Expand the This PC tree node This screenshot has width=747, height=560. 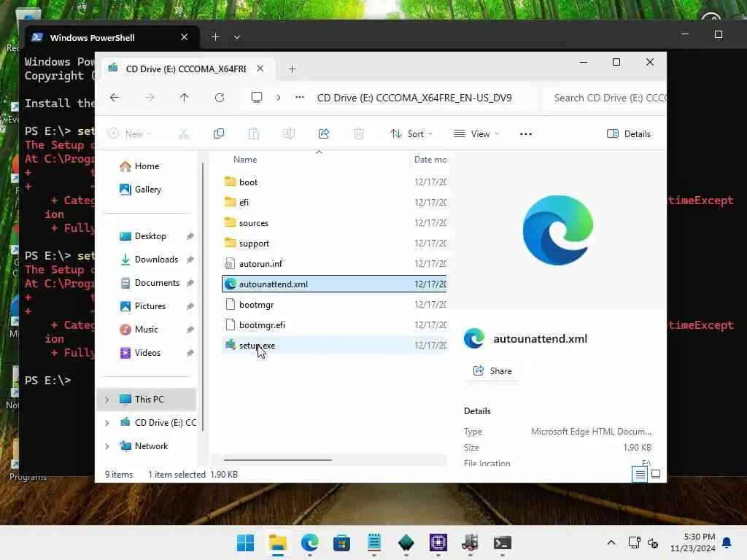[x=107, y=400]
